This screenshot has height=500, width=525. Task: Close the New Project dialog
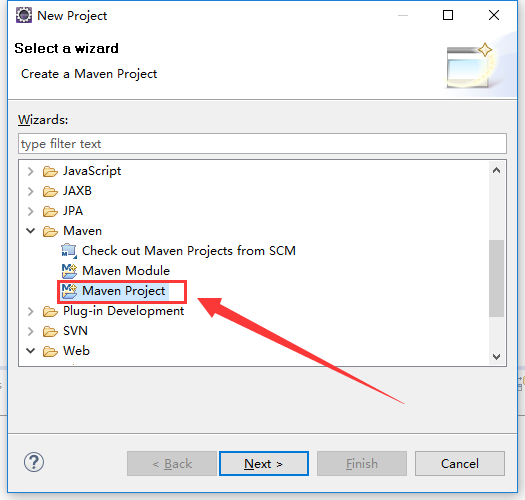[494, 15]
